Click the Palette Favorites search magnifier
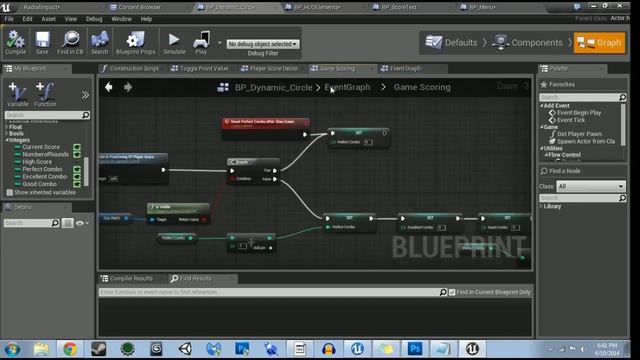Screen dimensions: 640x360 point(622,97)
